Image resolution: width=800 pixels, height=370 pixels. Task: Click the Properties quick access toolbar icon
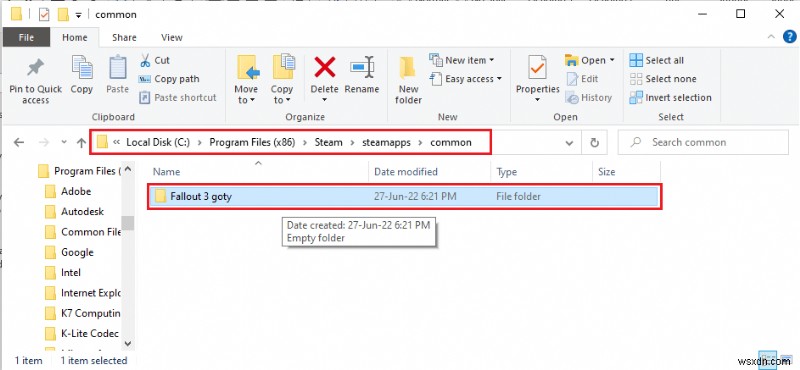(x=44, y=15)
